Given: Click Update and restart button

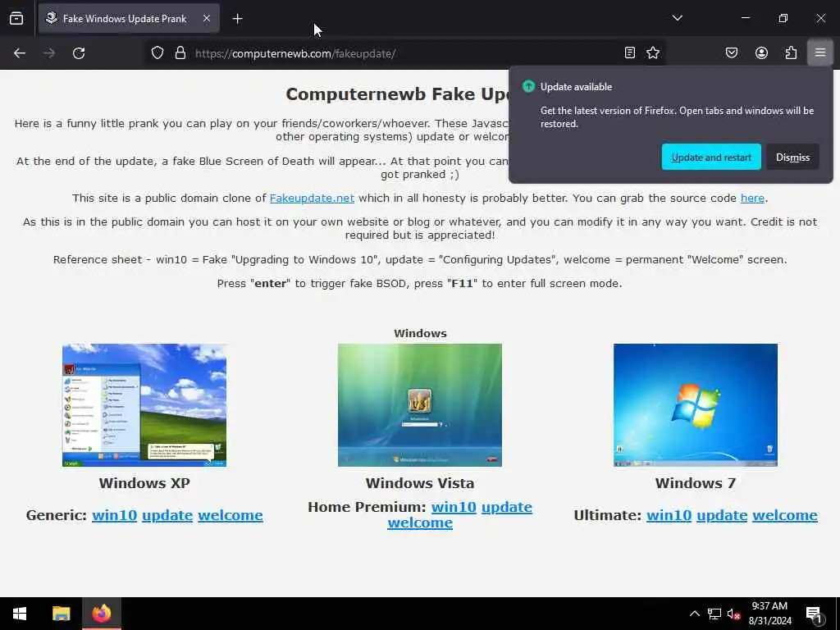Looking at the screenshot, I should click(711, 157).
